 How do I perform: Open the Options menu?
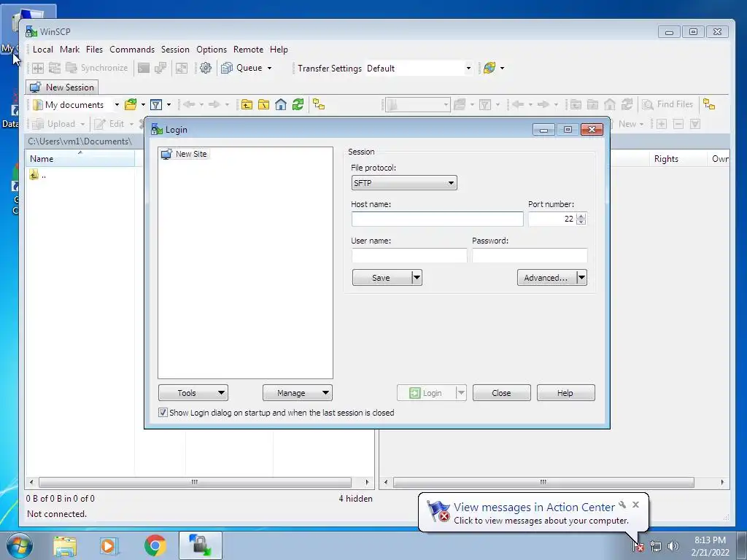(x=212, y=50)
